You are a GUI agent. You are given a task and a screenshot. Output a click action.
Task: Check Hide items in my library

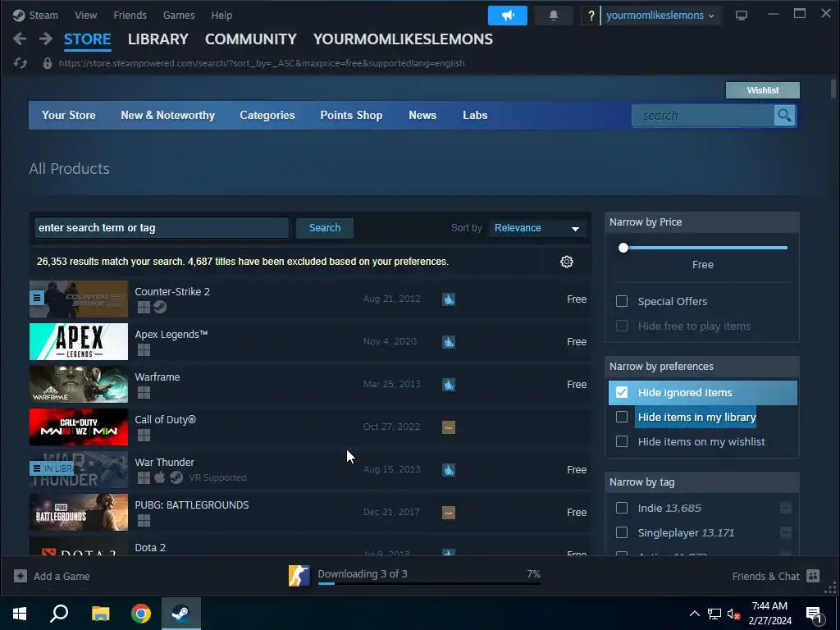[622, 417]
